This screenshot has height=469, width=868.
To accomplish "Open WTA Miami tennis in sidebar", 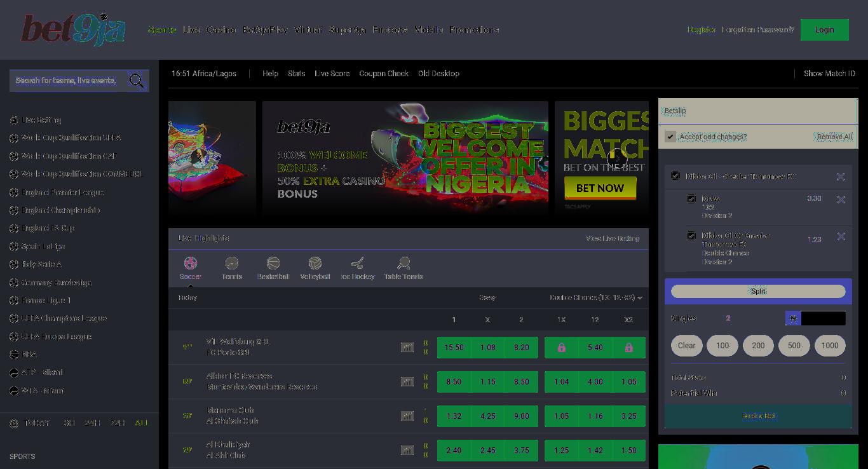I will 43,391.
